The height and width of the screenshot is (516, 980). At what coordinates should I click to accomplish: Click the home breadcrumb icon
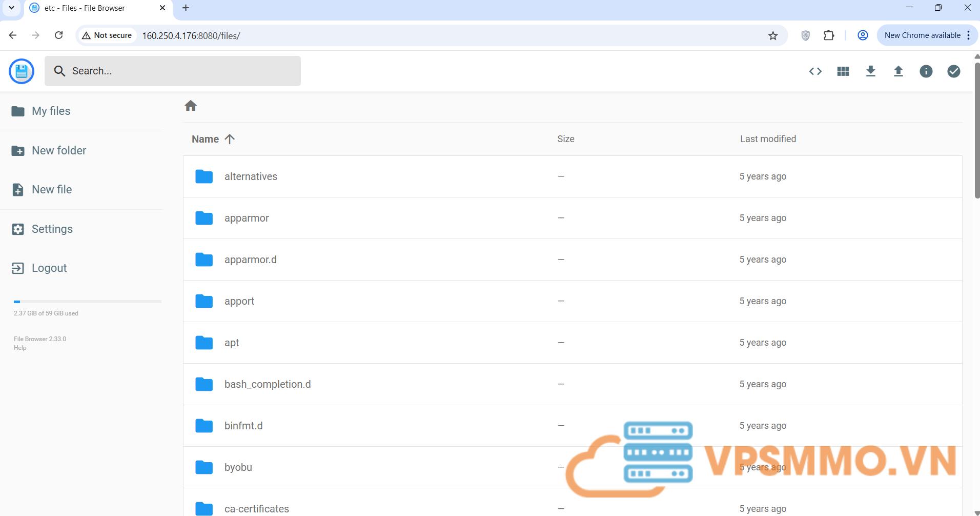click(191, 106)
